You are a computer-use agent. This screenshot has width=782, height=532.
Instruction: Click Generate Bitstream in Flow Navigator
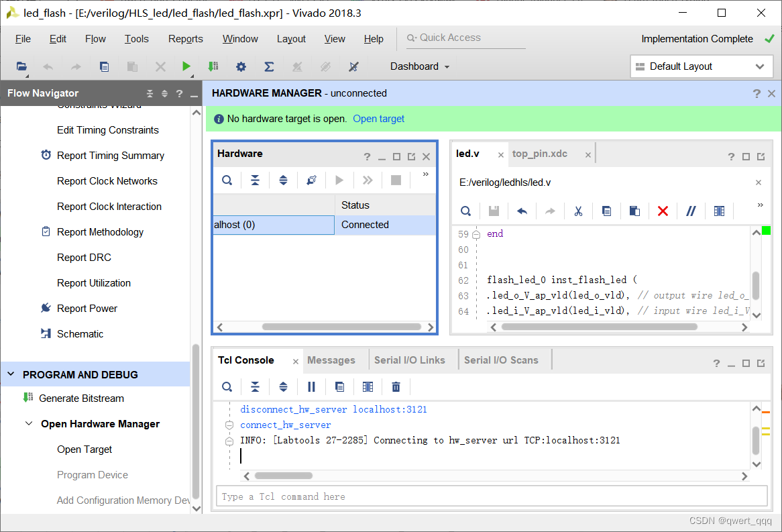(81, 398)
